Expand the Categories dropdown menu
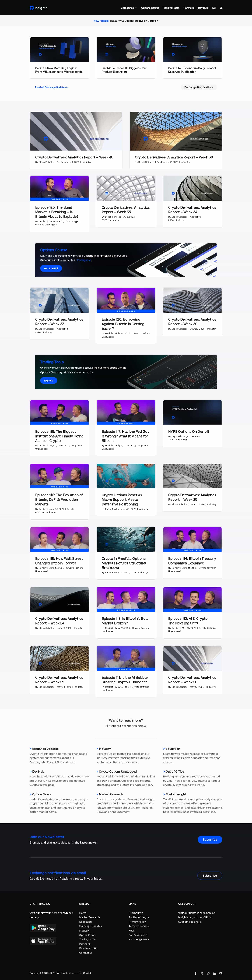 point(129,8)
